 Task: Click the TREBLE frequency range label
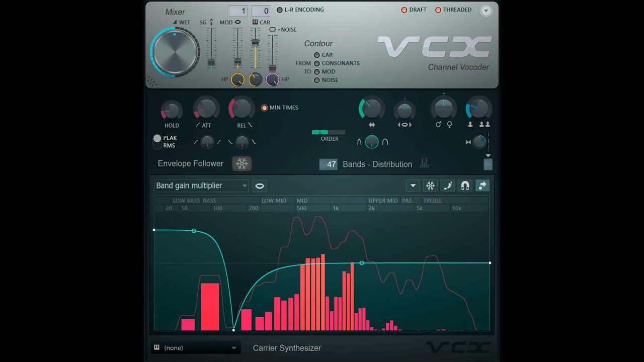(x=433, y=201)
